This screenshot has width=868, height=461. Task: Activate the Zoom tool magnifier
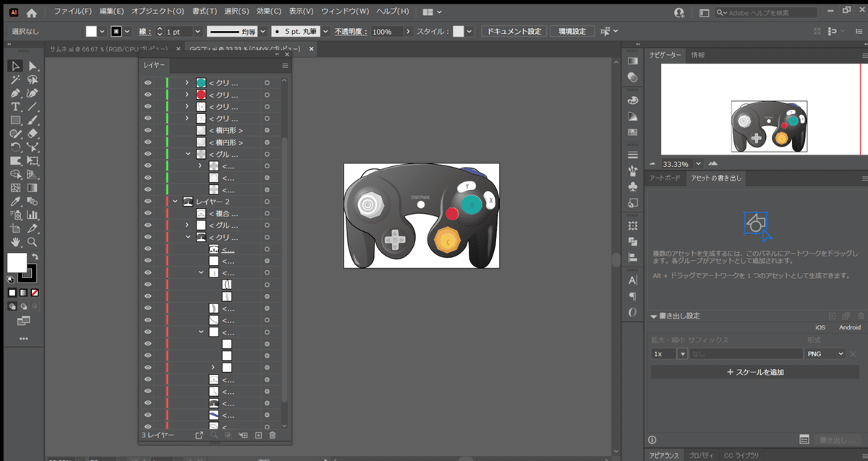(x=33, y=242)
